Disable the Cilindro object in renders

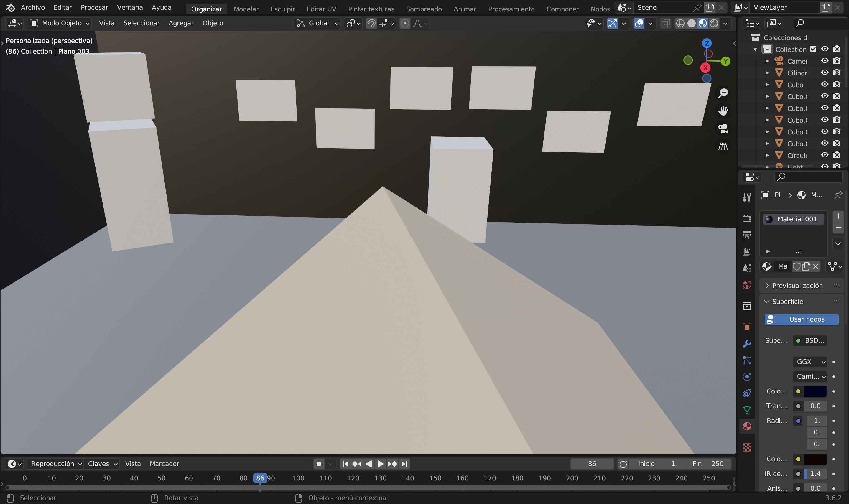[x=837, y=73]
